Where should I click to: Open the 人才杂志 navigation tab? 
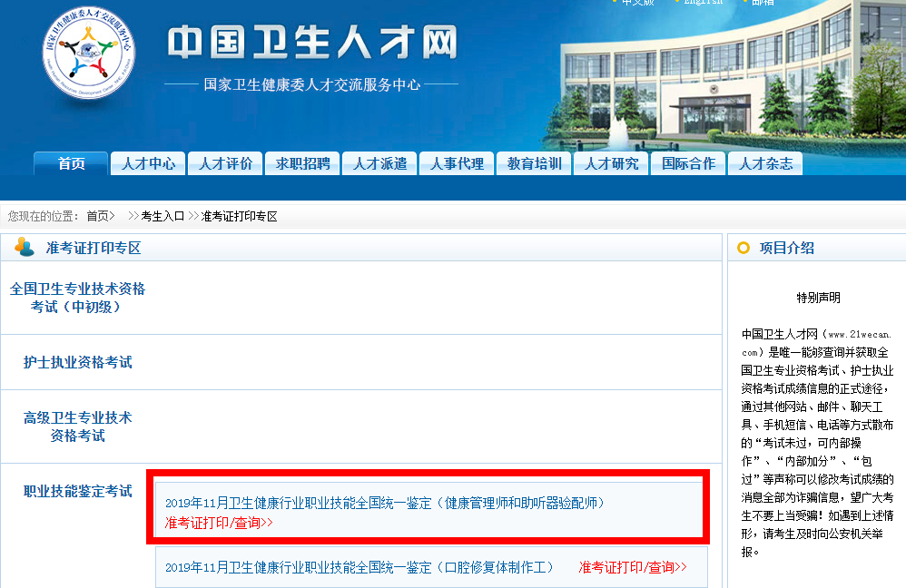coord(765,163)
